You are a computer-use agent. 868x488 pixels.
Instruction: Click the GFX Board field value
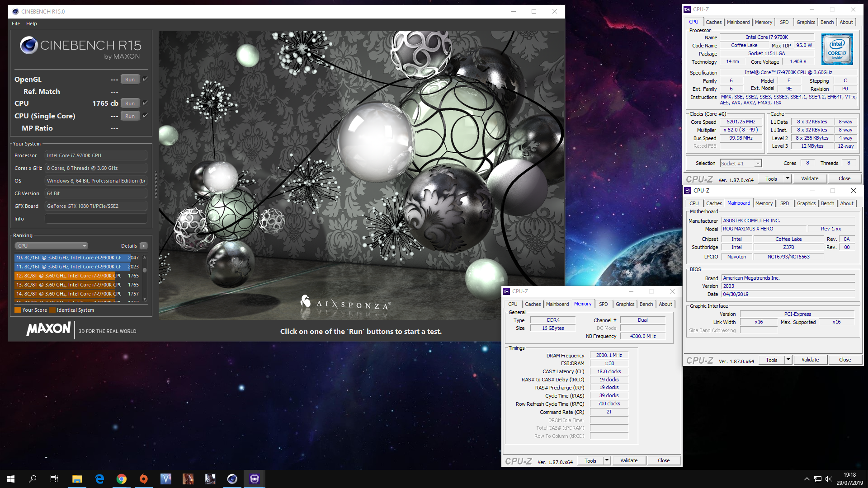pyautogui.click(x=96, y=206)
